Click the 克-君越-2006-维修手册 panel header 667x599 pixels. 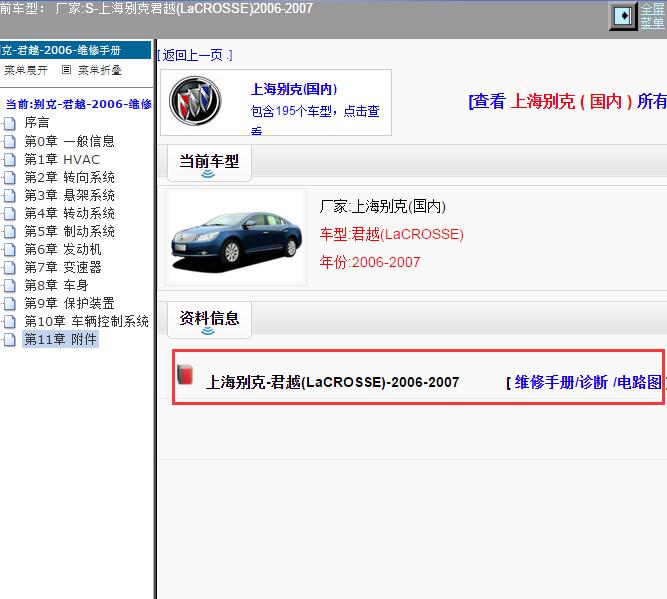75,50
